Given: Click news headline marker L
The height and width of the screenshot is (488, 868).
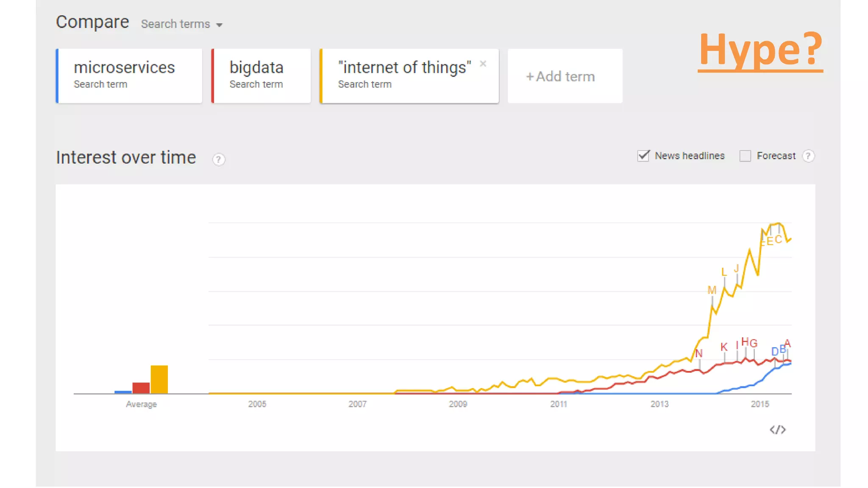Looking at the screenshot, I should pyautogui.click(x=724, y=272).
